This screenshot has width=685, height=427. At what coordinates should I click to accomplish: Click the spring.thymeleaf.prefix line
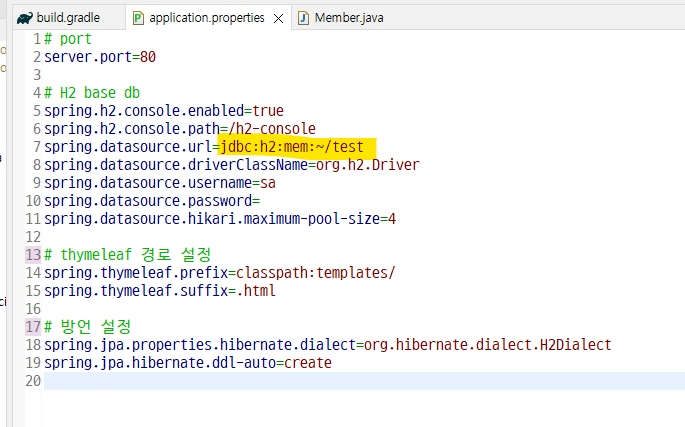[220, 273]
